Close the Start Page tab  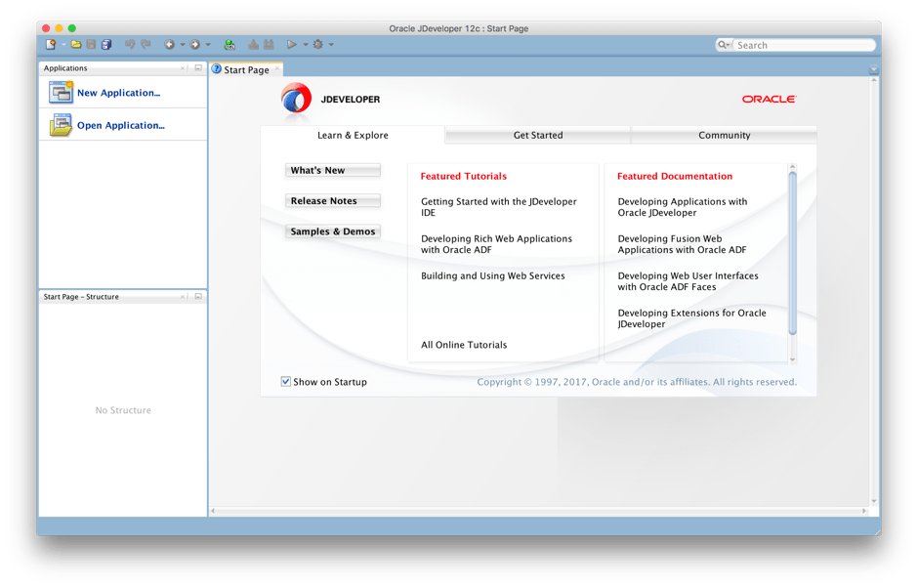click(277, 68)
